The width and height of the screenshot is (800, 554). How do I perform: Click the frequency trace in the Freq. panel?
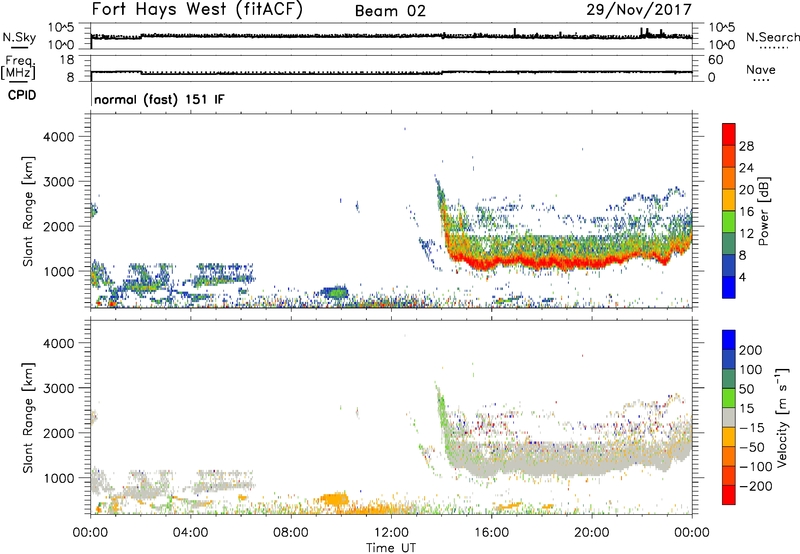tap(391, 72)
